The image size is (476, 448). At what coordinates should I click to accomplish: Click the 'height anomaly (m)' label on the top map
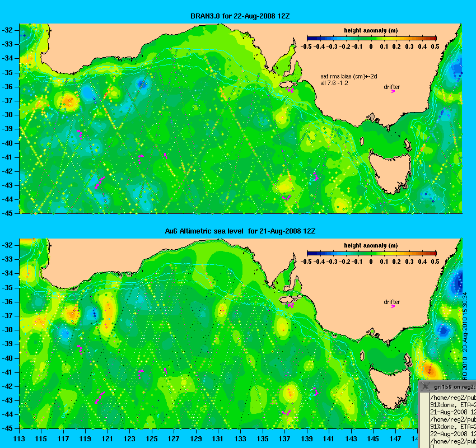tap(371, 31)
